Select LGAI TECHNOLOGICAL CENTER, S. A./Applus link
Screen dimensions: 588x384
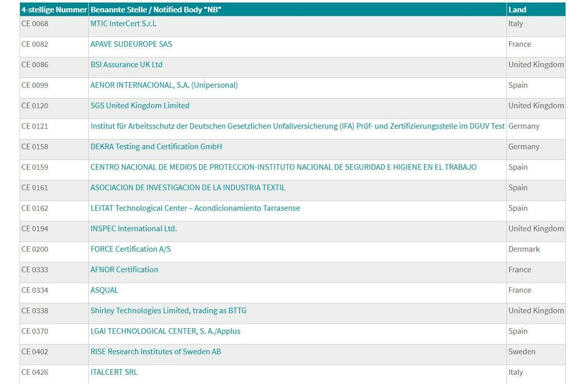tap(165, 331)
